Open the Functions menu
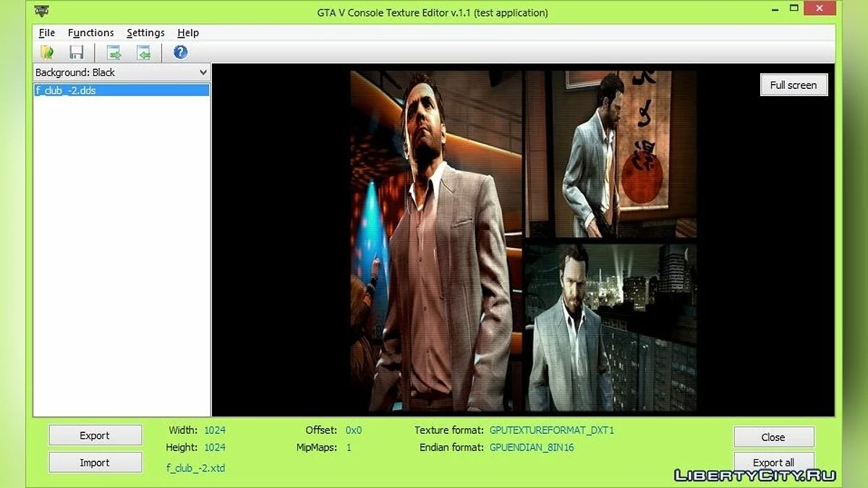This screenshot has height=488, width=868. click(90, 33)
